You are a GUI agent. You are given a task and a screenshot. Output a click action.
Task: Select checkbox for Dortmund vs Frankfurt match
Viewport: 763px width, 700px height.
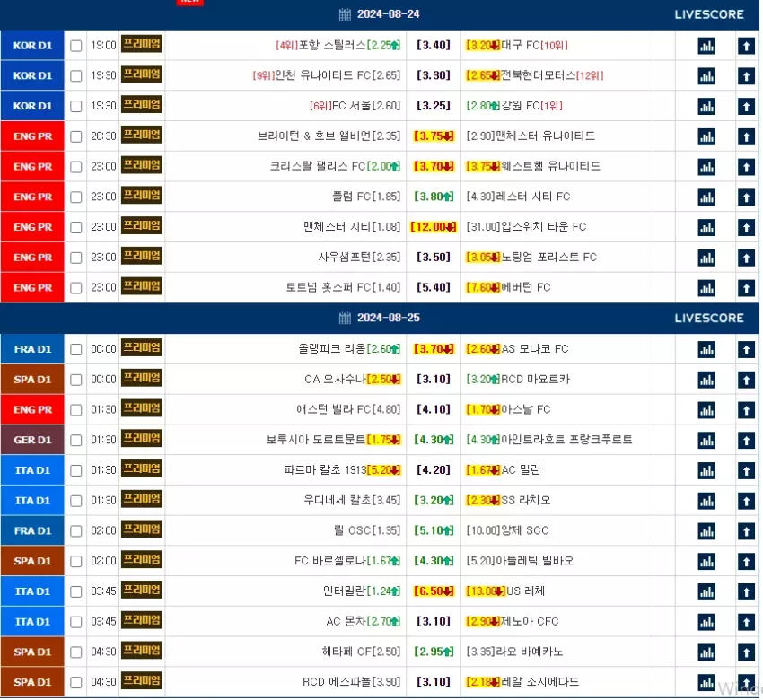pos(76,441)
